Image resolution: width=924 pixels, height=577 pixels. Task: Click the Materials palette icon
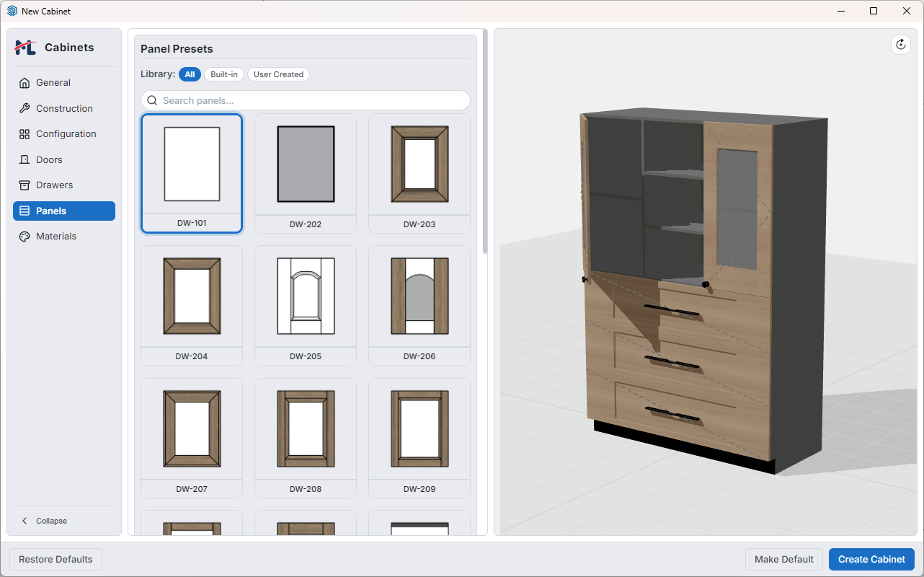coord(25,237)
